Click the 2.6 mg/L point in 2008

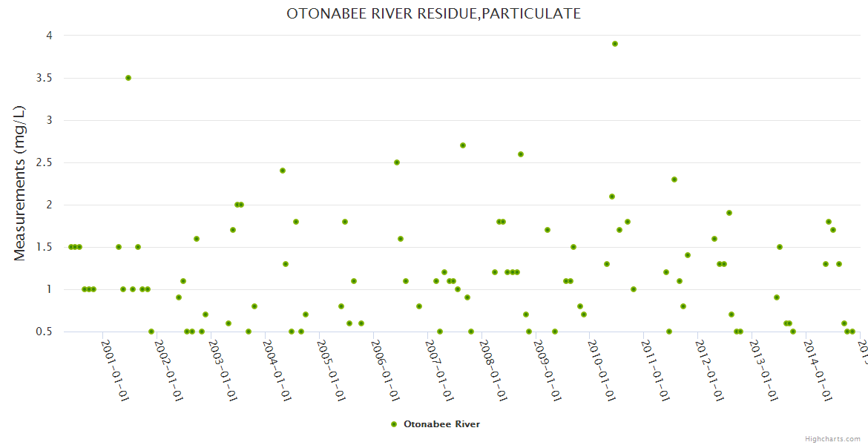tap(521, 154)
